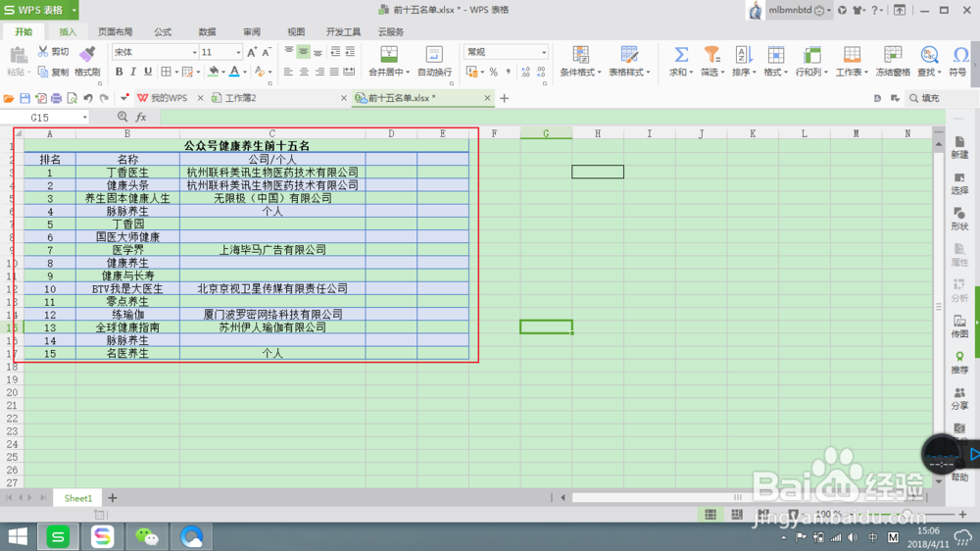Click the Cut (剪切) scissors icon
This screenshot has width=980, height=551.
tap(42, 52)
